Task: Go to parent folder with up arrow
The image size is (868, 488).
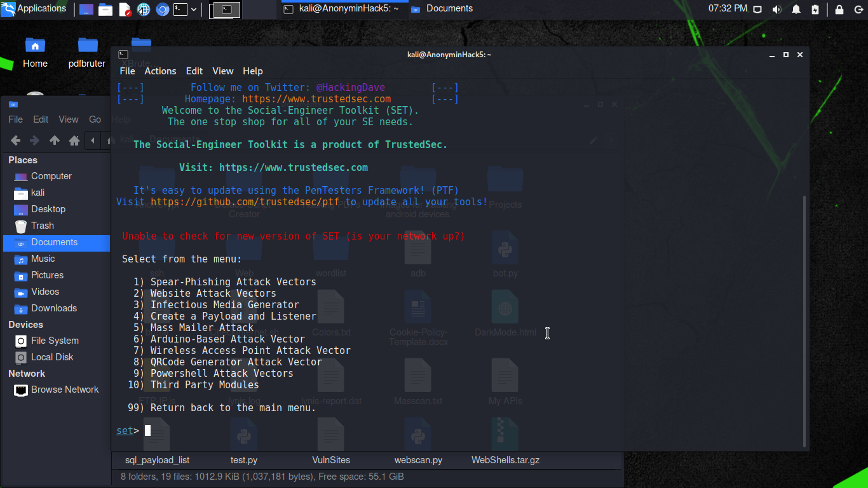Action: (x=55, y=140)
